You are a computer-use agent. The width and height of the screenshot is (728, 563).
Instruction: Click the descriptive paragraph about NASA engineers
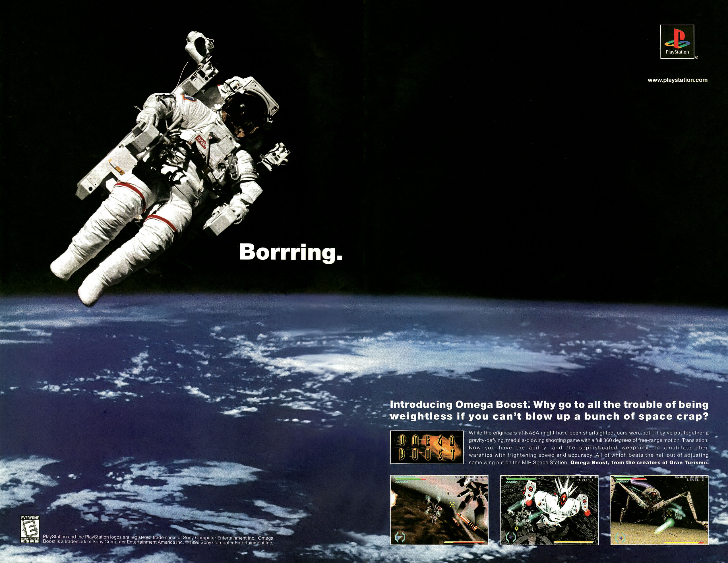[x=588, y=447]
